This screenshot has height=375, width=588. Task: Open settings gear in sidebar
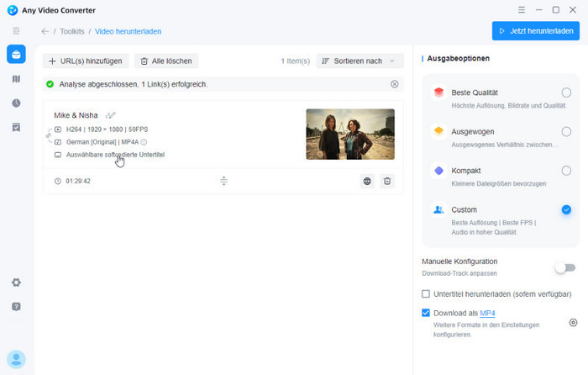(16, 283)
